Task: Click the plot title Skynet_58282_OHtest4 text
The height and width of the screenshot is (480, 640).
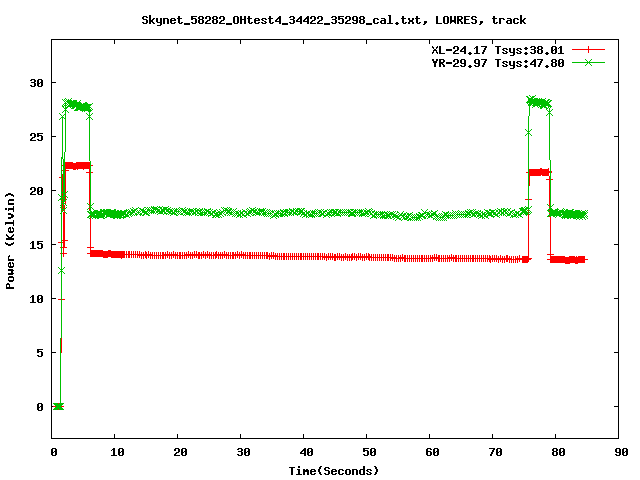Action: tap(334, 20)
